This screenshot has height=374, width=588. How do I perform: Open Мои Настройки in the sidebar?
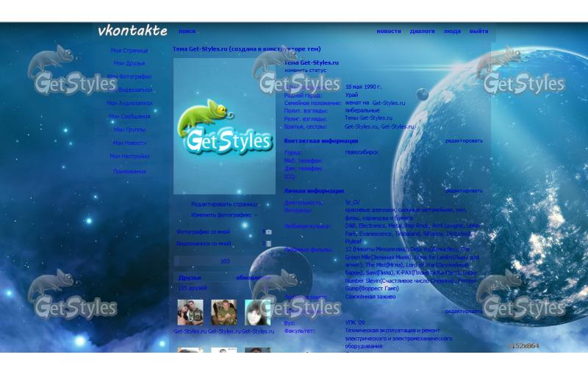129,156
